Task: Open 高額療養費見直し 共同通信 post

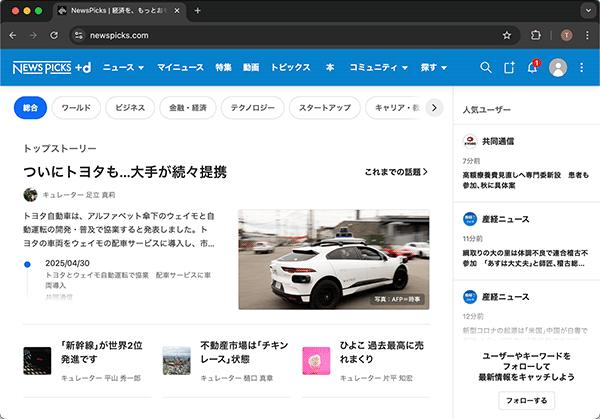Action: [x=525, y=180]
